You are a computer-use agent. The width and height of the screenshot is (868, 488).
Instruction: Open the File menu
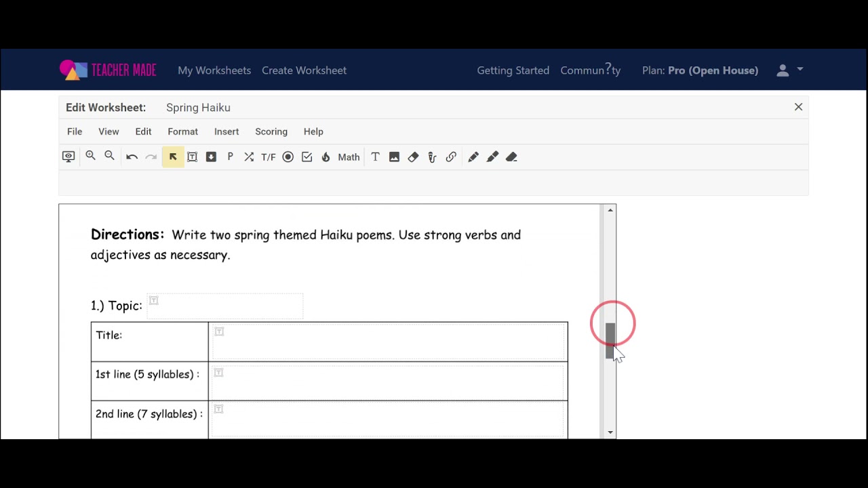coord(75,131)
